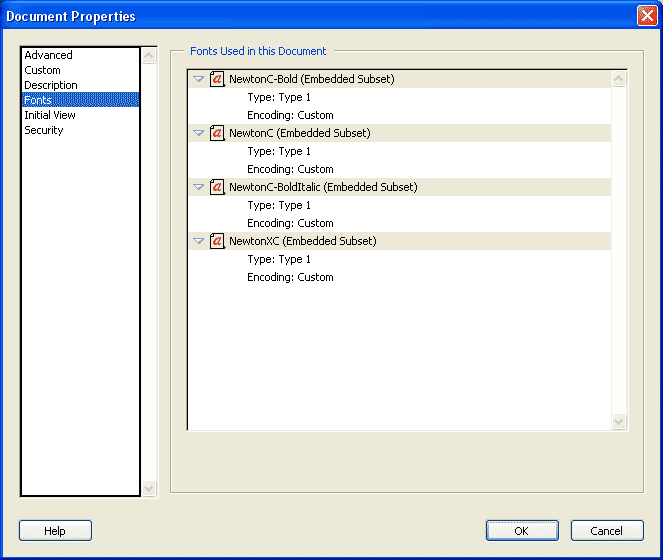Collapse the NewtonXC font entry
The width and height of the screenshot is (663, 560).
[198, 241]
